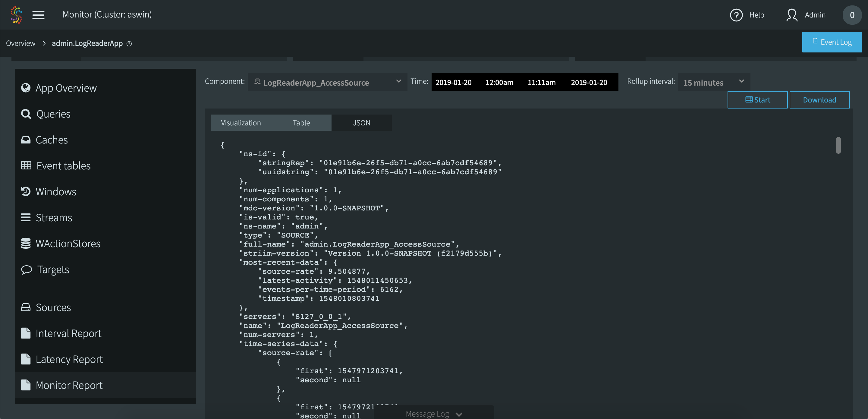Screen dimensions: 868x419
Task: Open the hamburger navigation menu
Action: (38, 14)
